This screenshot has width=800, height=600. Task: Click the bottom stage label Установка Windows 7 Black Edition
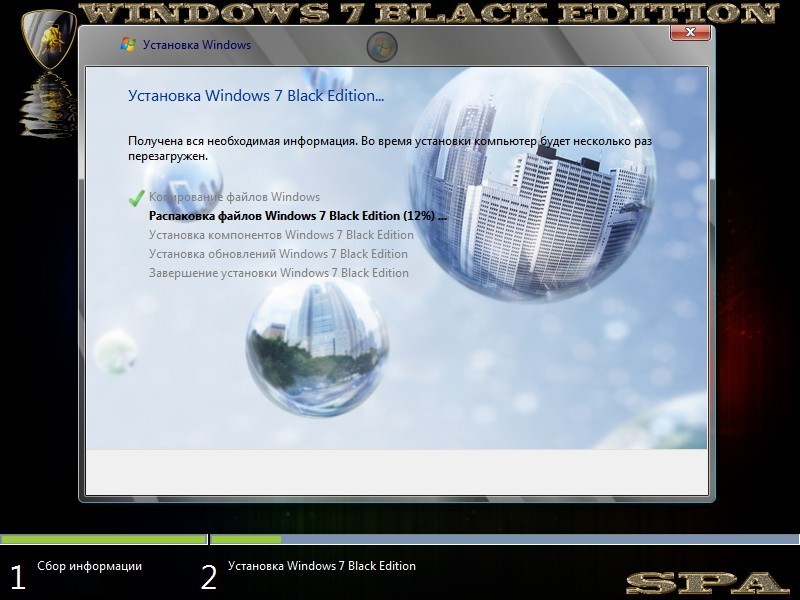pos(321,566)
